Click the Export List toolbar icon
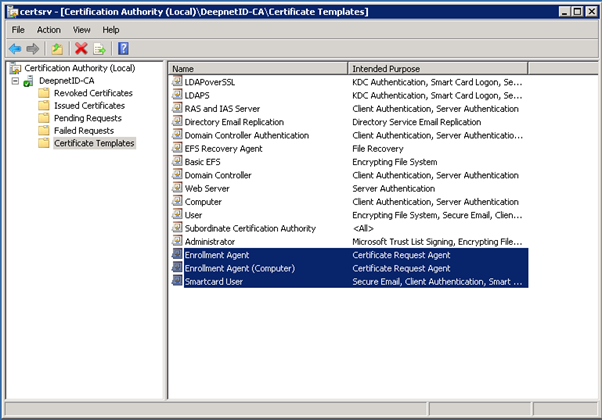The height and width of the screenshot is (420, 602). pos(100,48)
